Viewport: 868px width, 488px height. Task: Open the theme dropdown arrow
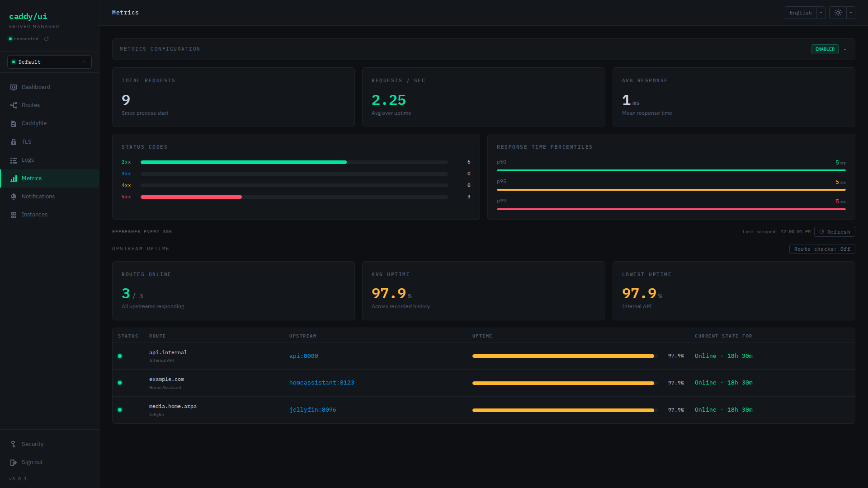tap(851, 13)
